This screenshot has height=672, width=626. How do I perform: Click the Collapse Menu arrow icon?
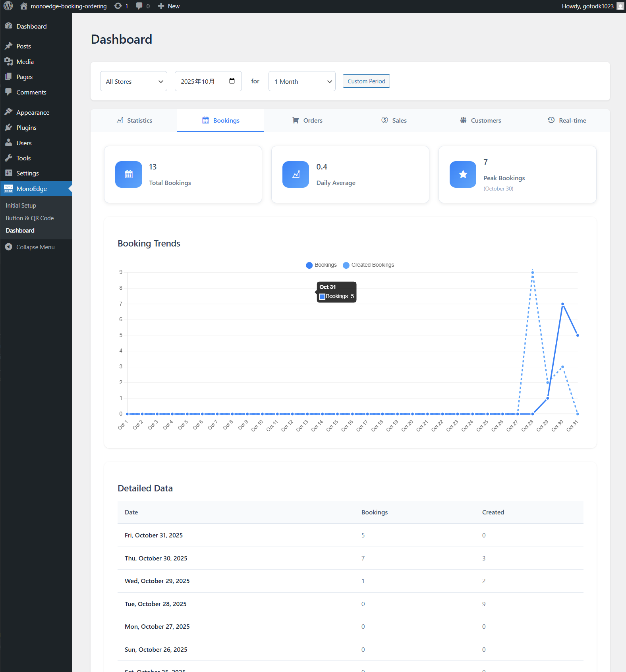(x=9, y=247)
